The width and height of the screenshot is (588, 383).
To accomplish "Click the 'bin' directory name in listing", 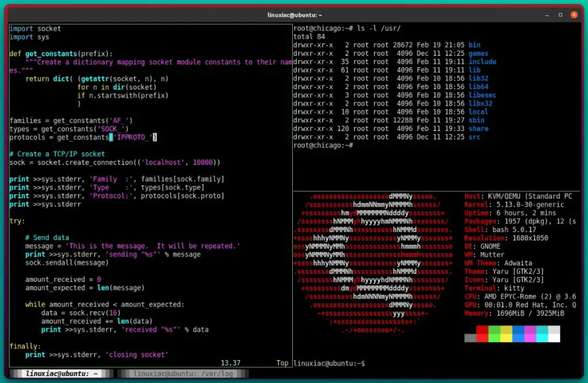I will 474,45.
